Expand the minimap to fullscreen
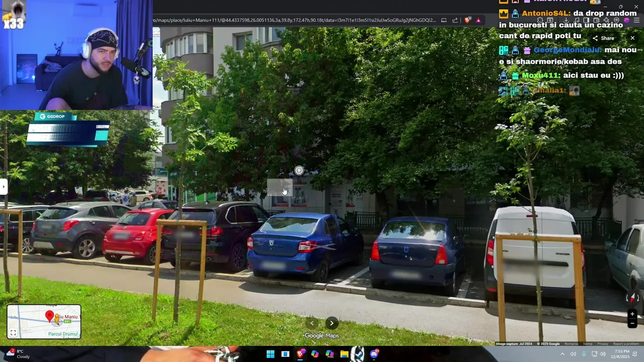 [13, 333]
